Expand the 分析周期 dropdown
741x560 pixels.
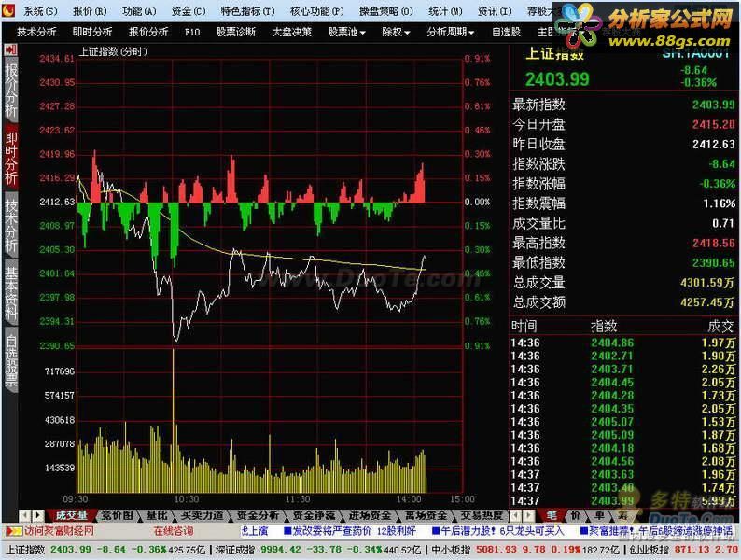point(451,32)
